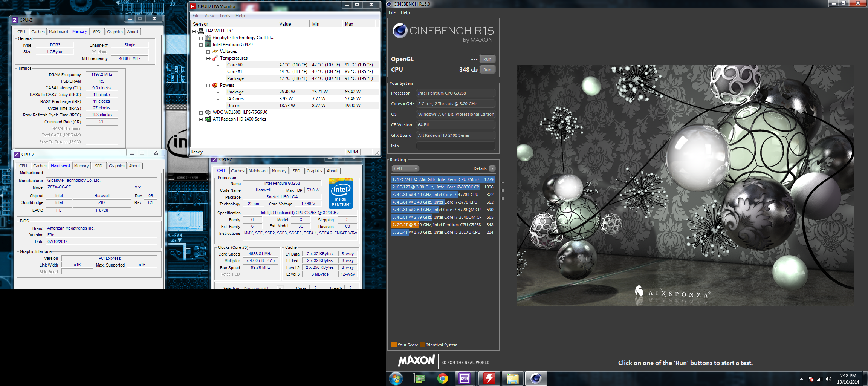
Task: Click the network signal icon in system tray
Action: (x=819, y=379)
